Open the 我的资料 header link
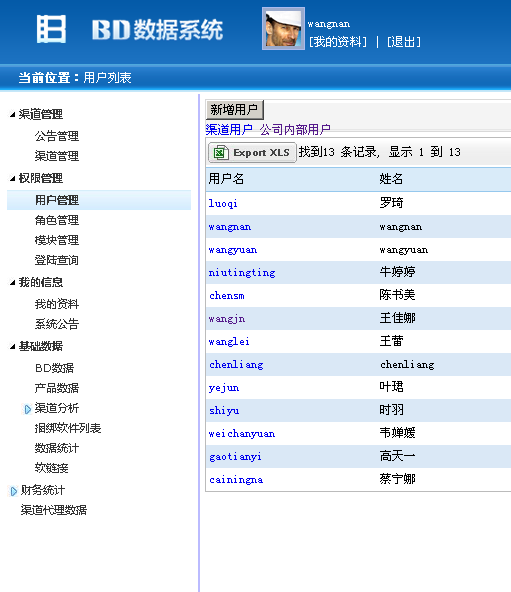Screen dimensions: 511x592 point(338,42)
